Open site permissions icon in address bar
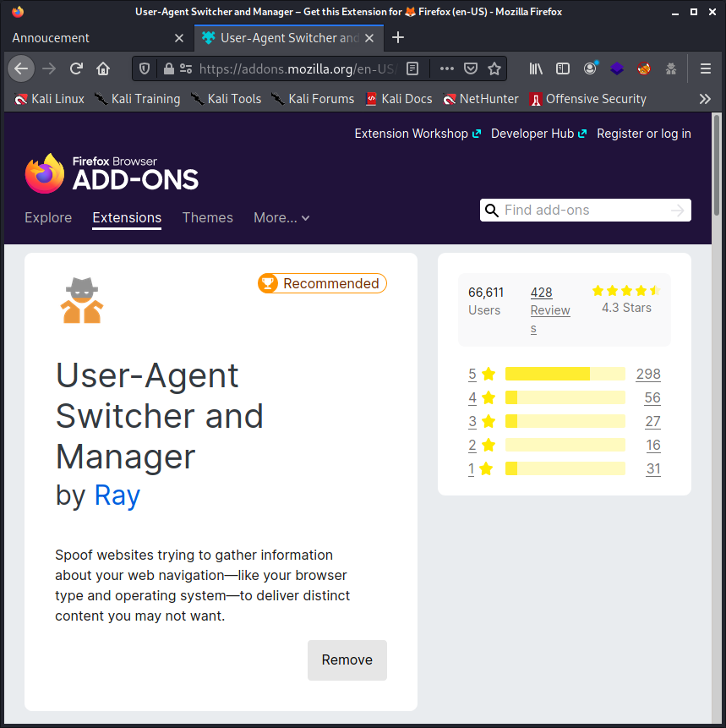The width and height of the screenshot is (726, 728). coord(186,69)
